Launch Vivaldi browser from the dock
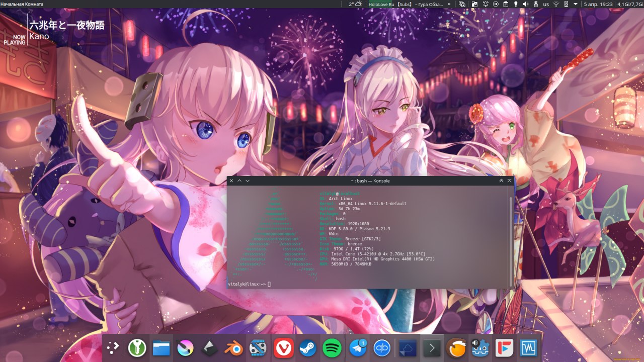 coord(284,348)
